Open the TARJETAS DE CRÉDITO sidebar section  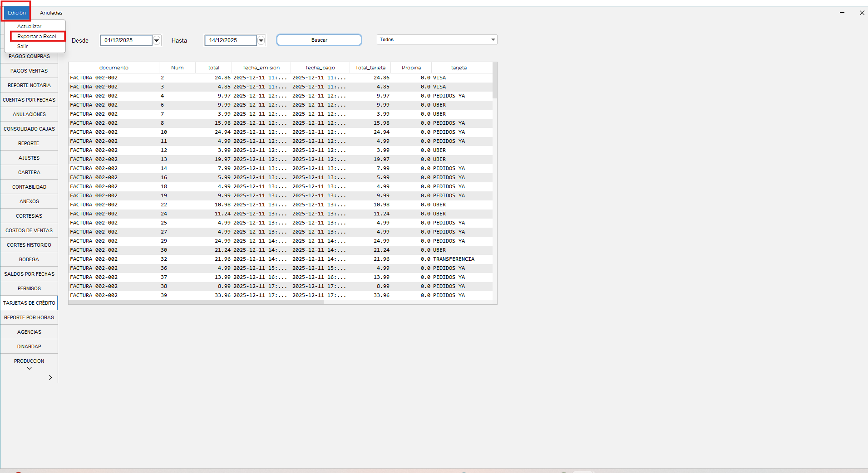(29, 303)
